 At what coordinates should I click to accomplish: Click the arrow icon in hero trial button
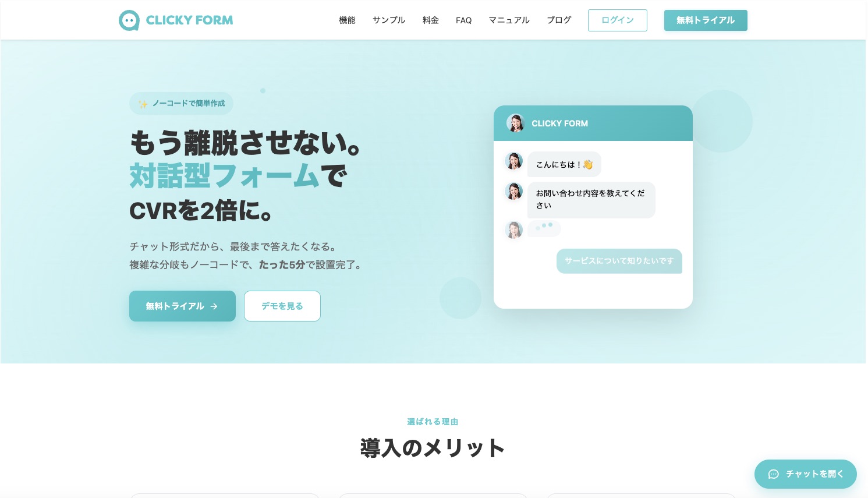[214, 306]
